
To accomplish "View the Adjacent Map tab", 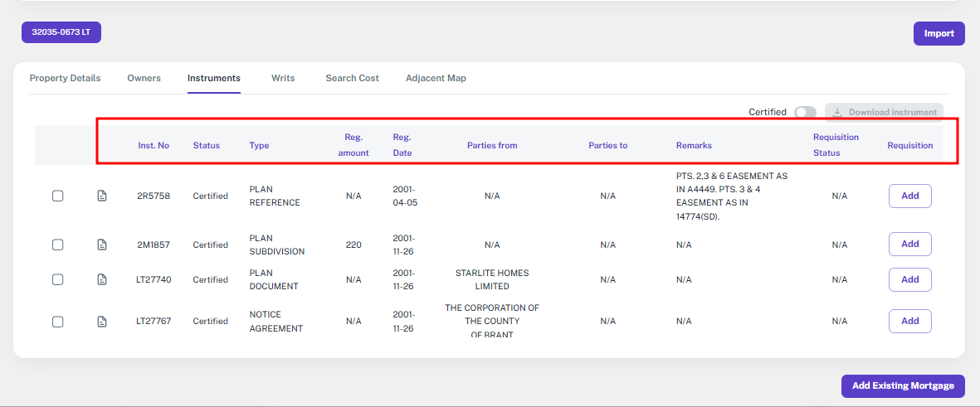I will point(436,78).
